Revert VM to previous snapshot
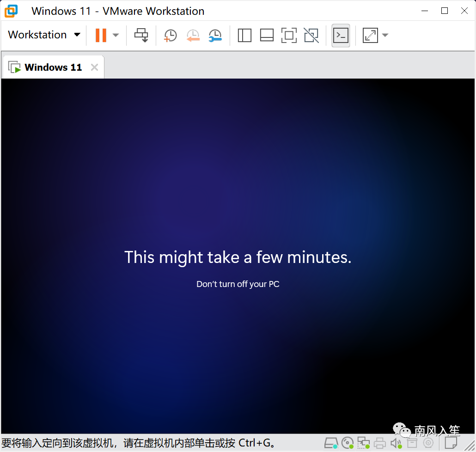 click(x=193, y=35)
